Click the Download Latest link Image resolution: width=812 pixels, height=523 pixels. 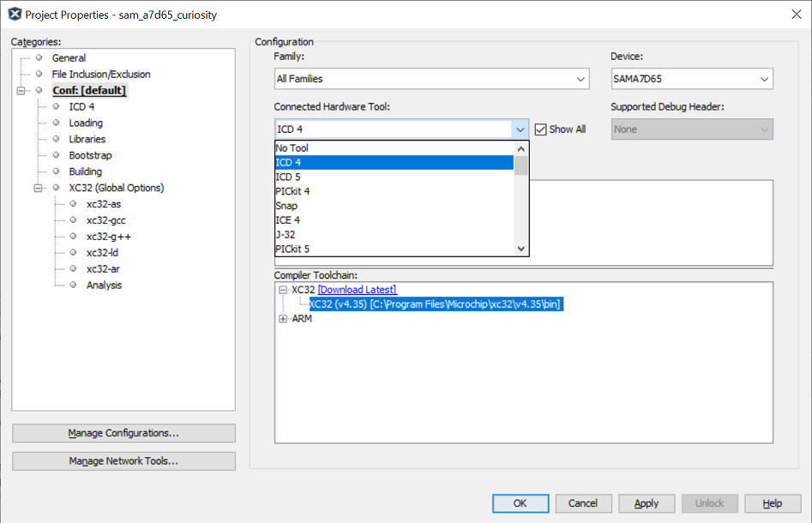click(x=357, y=290)
